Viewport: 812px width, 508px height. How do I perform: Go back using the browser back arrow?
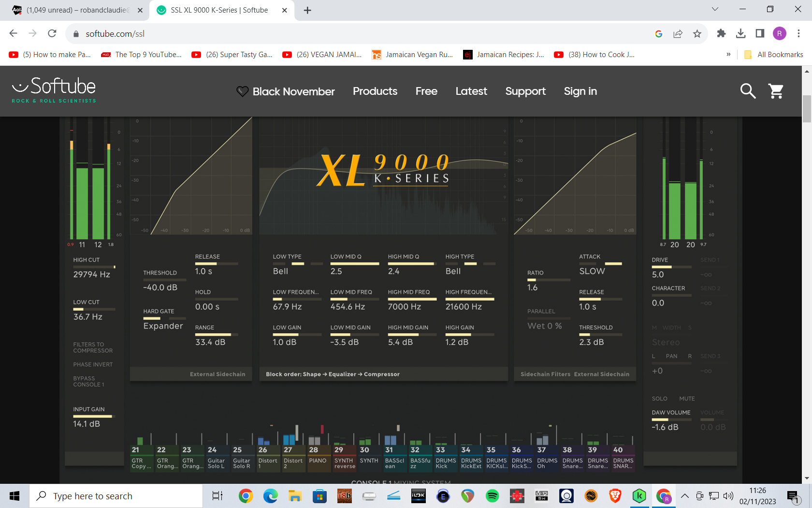(14, 33)
